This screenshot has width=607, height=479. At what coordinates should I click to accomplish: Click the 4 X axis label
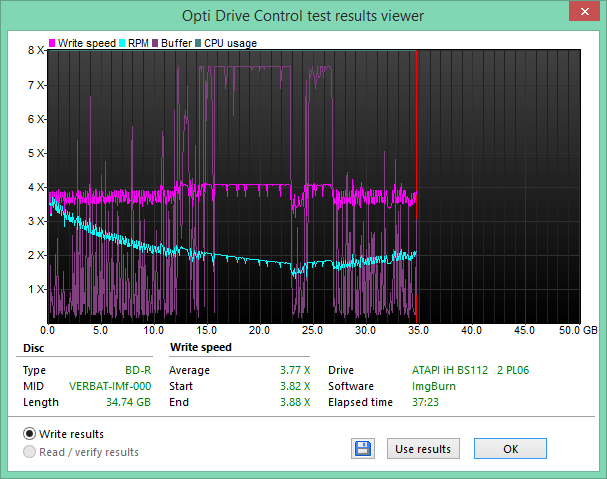coord(36,187)
